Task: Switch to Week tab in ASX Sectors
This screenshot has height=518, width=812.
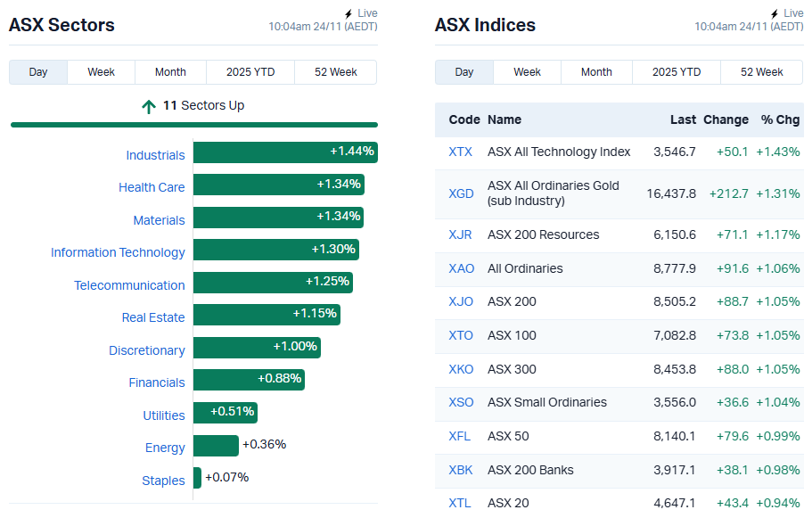Action: click(101, 72)
